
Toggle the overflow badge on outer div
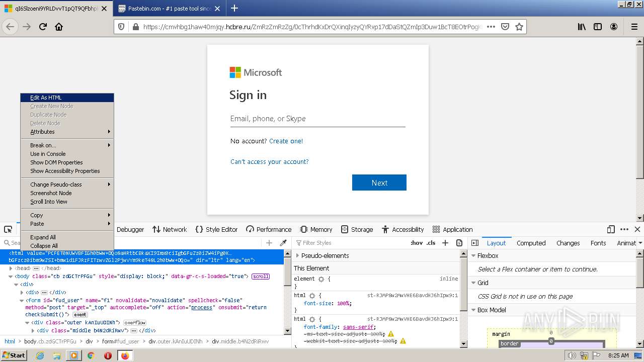pyautogui.click(x=135, y=323)
